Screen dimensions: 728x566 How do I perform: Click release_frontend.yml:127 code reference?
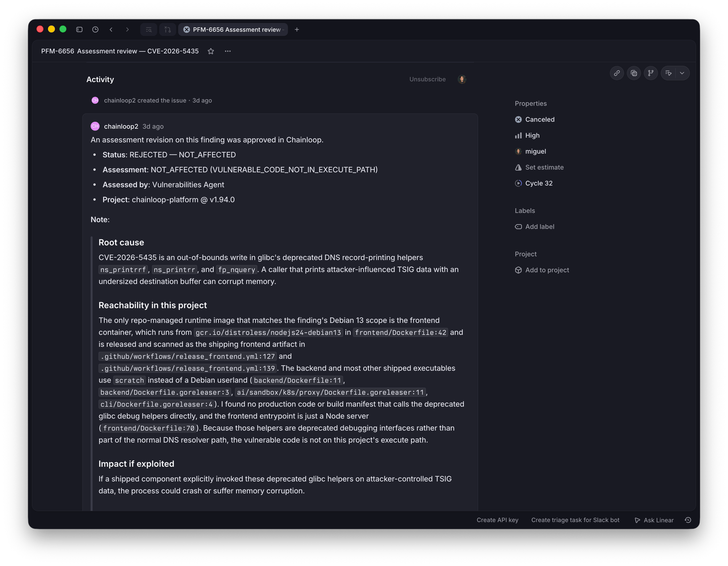(188, 357)
